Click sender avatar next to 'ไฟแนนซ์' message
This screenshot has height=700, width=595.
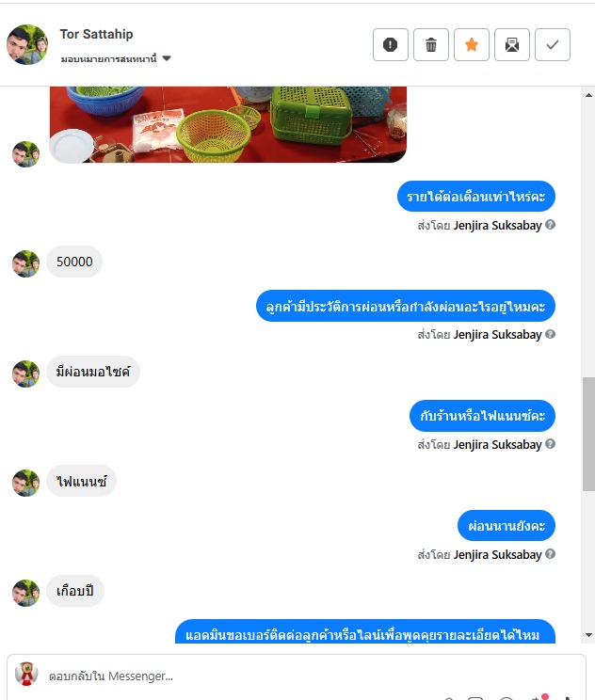coord(26,483)
